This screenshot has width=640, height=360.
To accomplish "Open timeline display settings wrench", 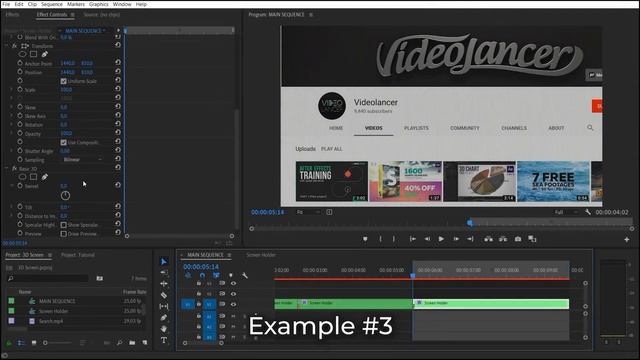I will click(x=244, y=276).
